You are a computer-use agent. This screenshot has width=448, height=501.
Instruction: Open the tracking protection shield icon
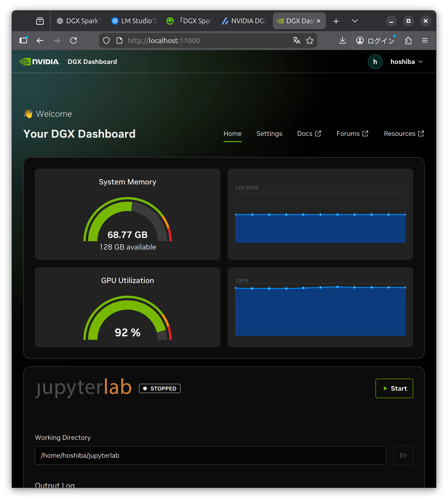pos(106,40)
